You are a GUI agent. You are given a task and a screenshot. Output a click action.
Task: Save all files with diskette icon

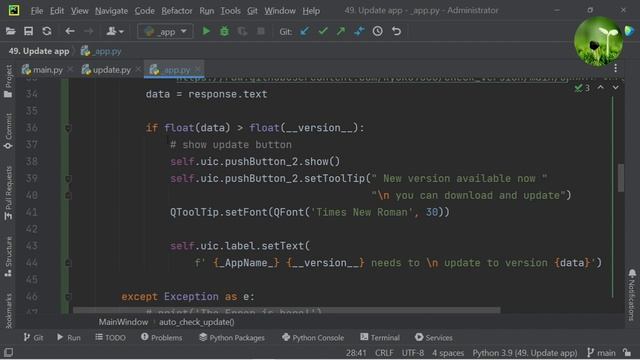point(28,31)
